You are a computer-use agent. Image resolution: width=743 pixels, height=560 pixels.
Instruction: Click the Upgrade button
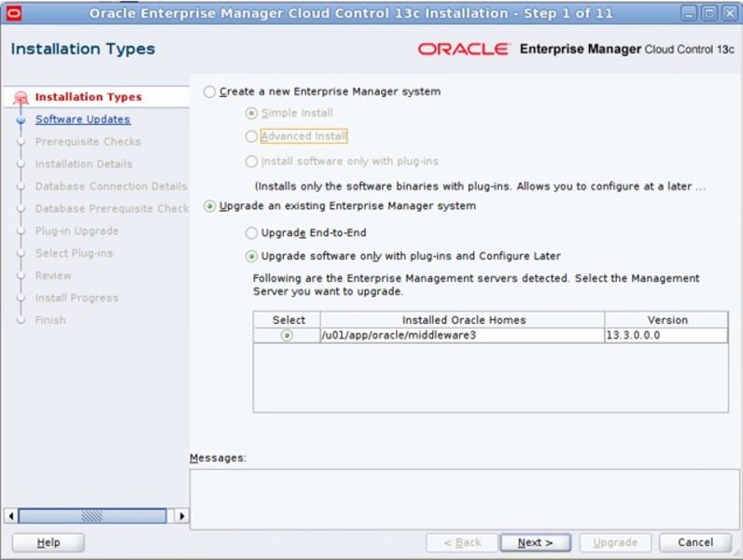coord(615,542)
